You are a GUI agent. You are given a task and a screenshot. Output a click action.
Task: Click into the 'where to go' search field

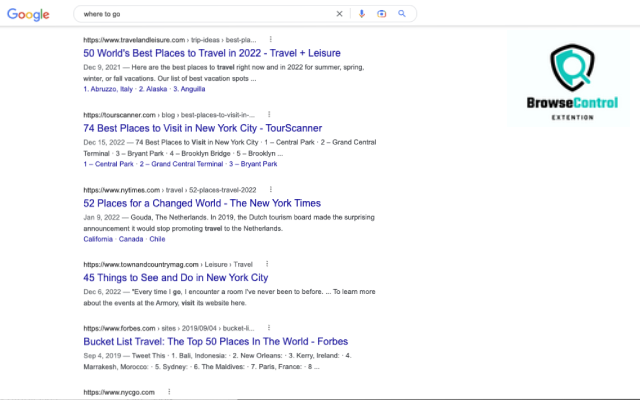pos(204,14)
